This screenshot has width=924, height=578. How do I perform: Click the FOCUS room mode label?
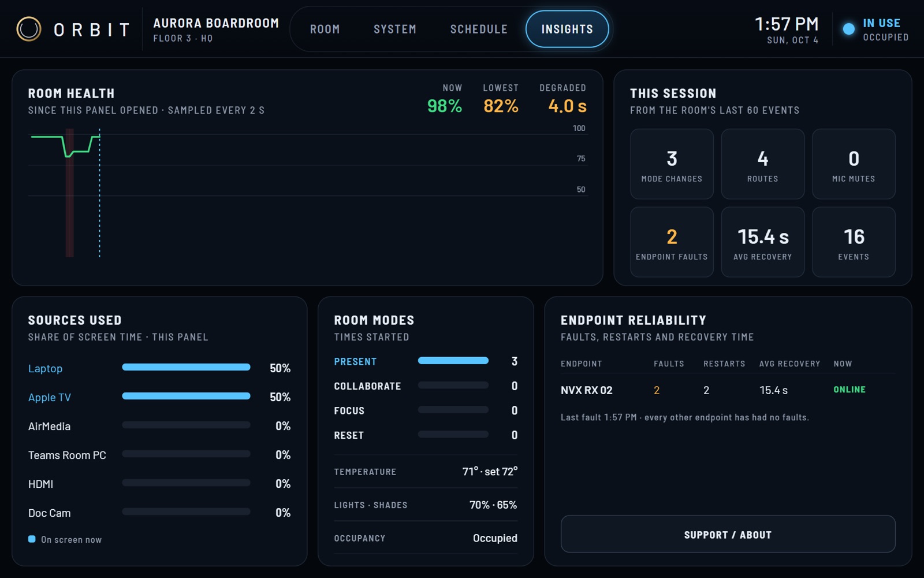pyautogui.click(x=349, y=410)
